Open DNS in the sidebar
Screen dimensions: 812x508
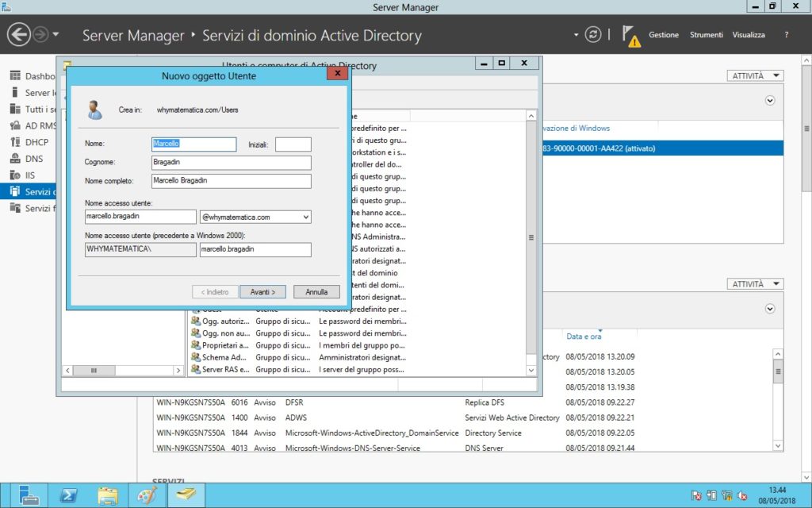tap(32, 159)
